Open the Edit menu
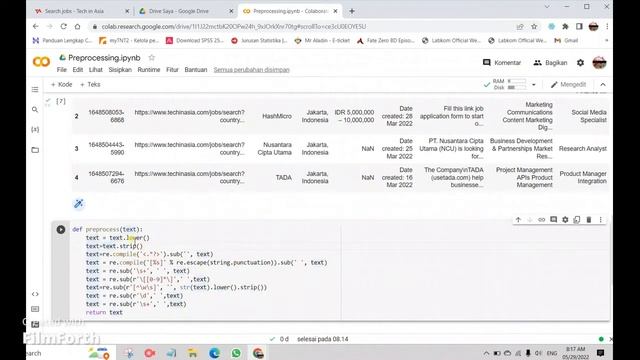 [x=78, y=70]
